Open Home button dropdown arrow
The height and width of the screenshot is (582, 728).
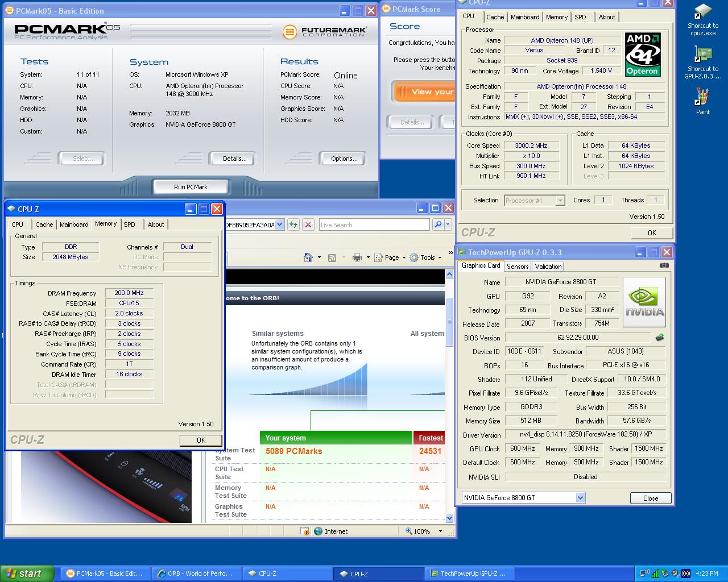(319, 257)
